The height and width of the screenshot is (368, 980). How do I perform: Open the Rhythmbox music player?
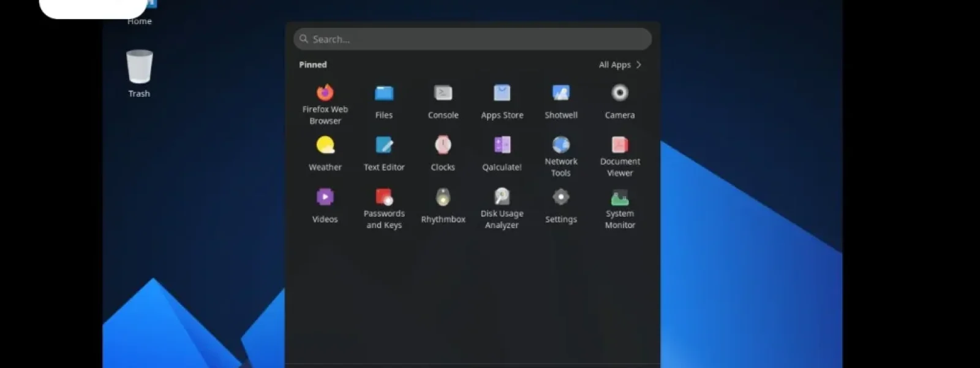coord(443,197)
